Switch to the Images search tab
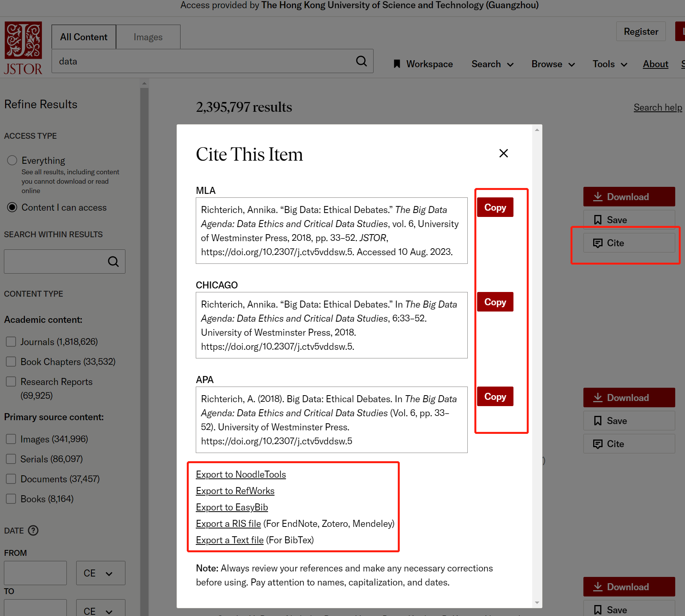 tap(148, 37)
